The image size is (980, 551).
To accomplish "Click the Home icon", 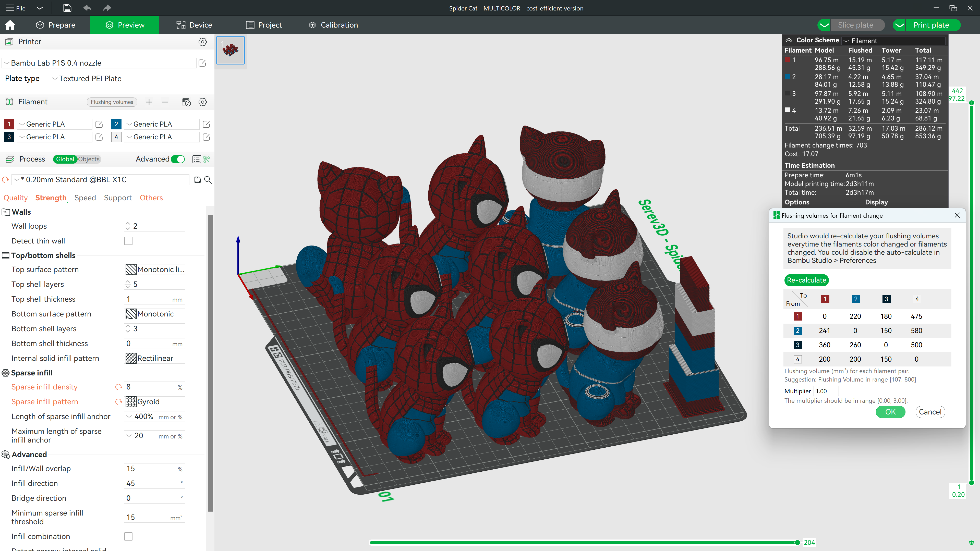I will [10, 25].
